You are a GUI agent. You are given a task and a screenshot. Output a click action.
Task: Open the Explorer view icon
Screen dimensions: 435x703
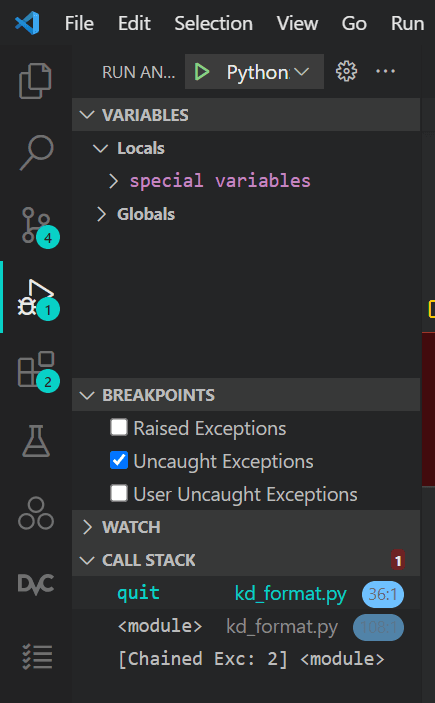35,81
